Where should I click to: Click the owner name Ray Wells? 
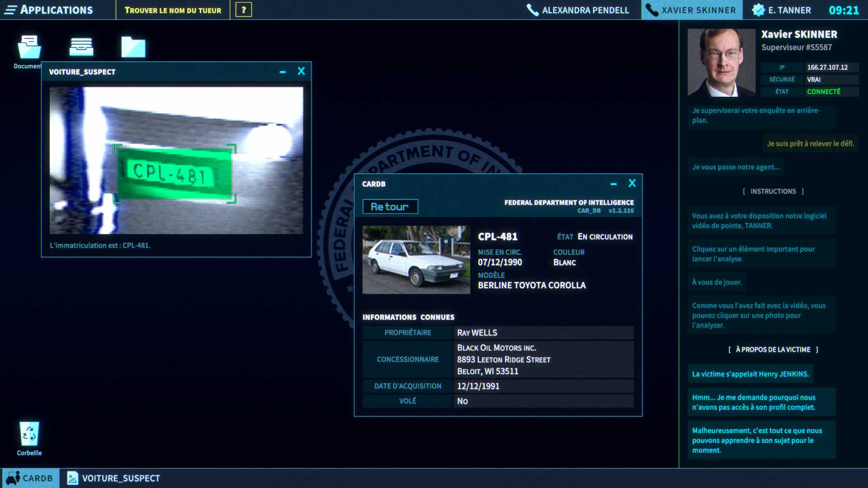tap(477, 333)
